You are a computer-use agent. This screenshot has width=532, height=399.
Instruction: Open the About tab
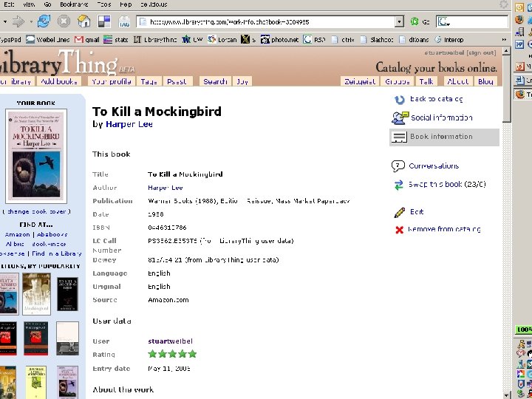[x=457, y=81]
